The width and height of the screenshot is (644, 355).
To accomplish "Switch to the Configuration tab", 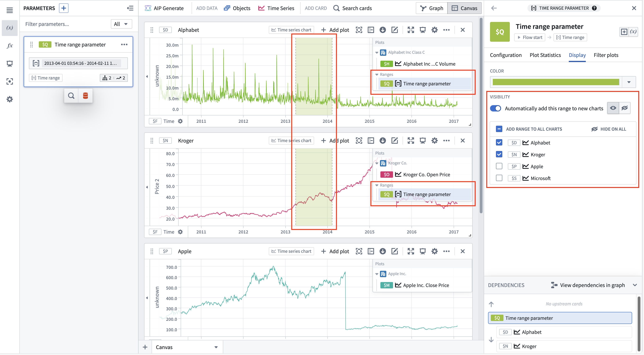I will (x=505, y=55).
